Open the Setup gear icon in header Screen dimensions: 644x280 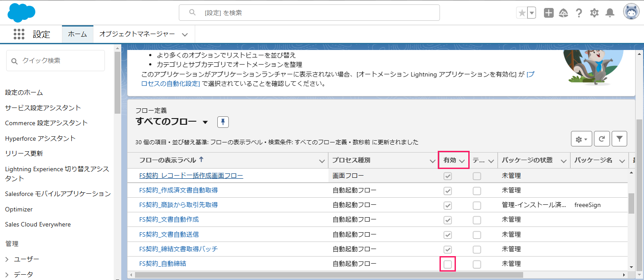[x=594, y=13]
